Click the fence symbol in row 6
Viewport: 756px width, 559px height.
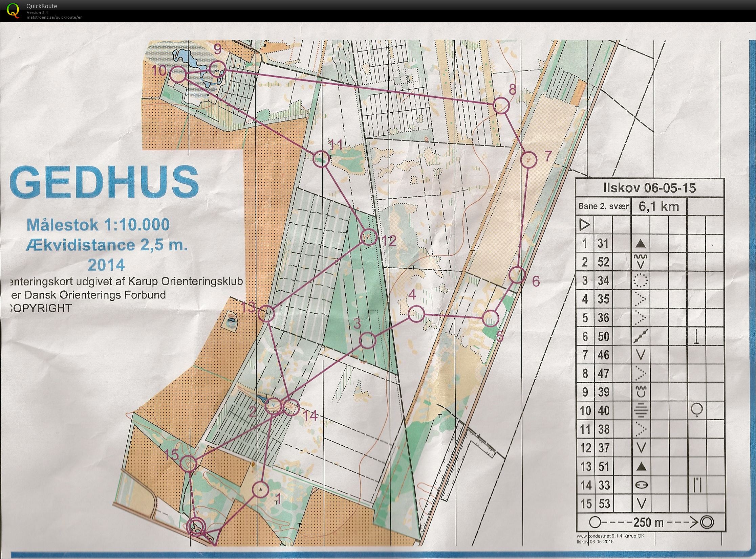(x=641, y=336)
